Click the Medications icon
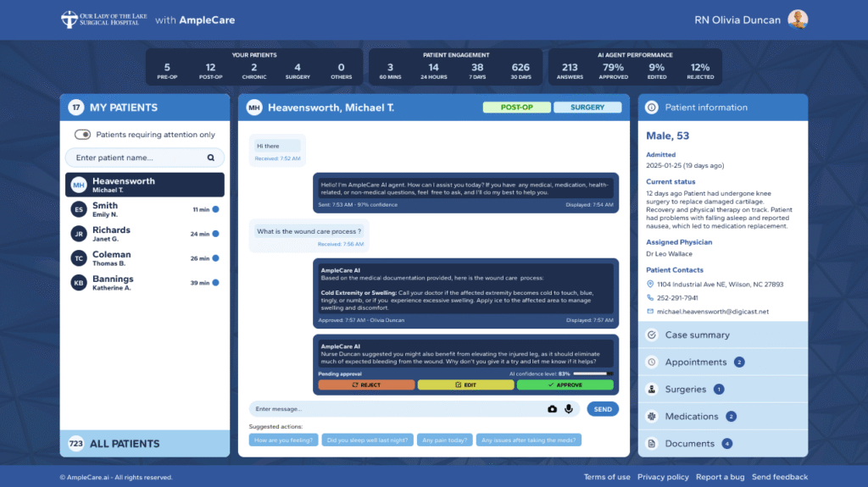This screenshot has height=487, width=868. pos(652,416)
